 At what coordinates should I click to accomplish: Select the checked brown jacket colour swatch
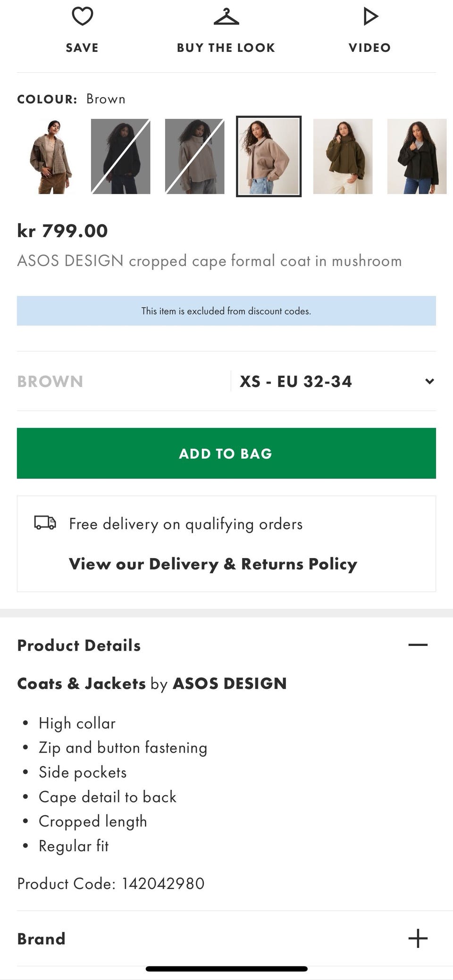coord(47,157)
